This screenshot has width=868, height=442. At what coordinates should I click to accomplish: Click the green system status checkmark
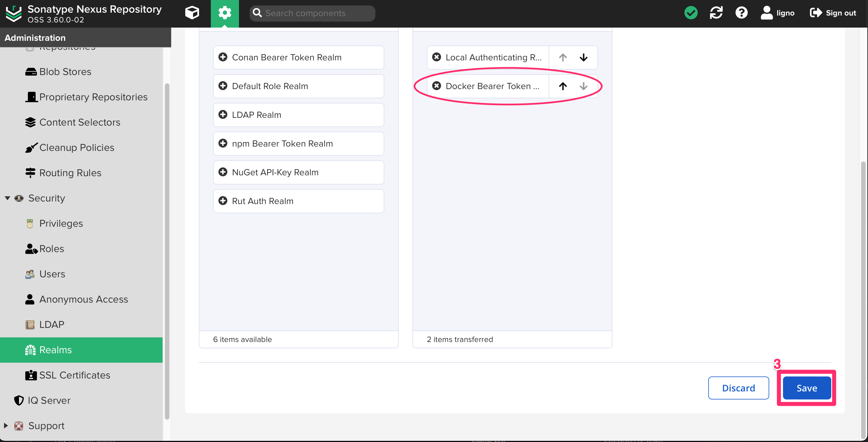691,13
